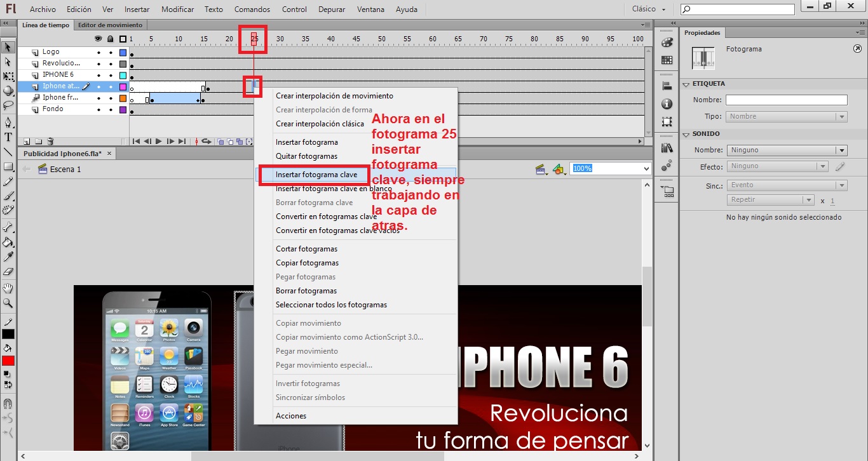Select the Paint Bucket tool
This screenshot has height=461, width=868.
(x=8, y=242)
